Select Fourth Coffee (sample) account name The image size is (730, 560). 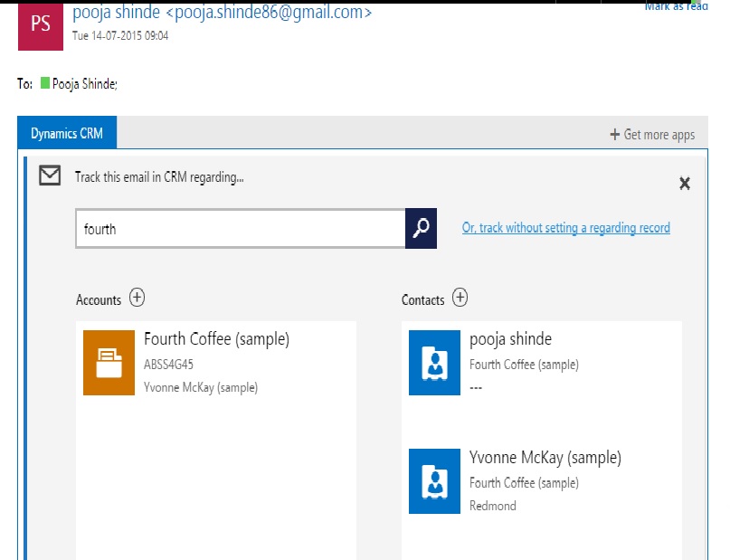216,339
